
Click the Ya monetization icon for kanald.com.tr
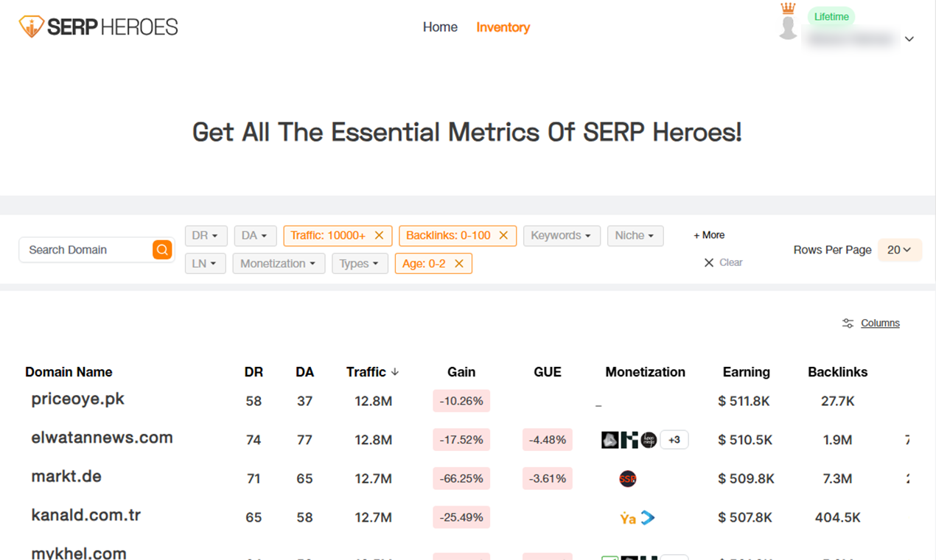tap(628, 518)
